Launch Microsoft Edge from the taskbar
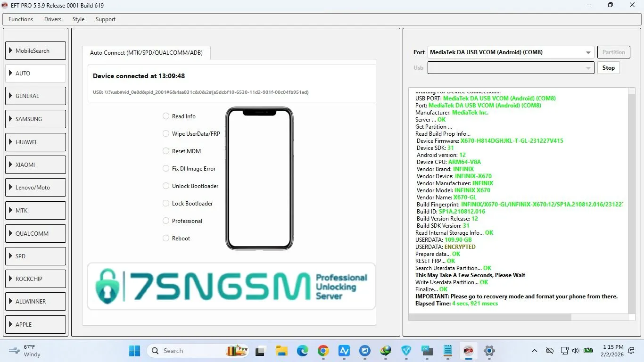This screenshot has width=644, height=362. point(302,351)
